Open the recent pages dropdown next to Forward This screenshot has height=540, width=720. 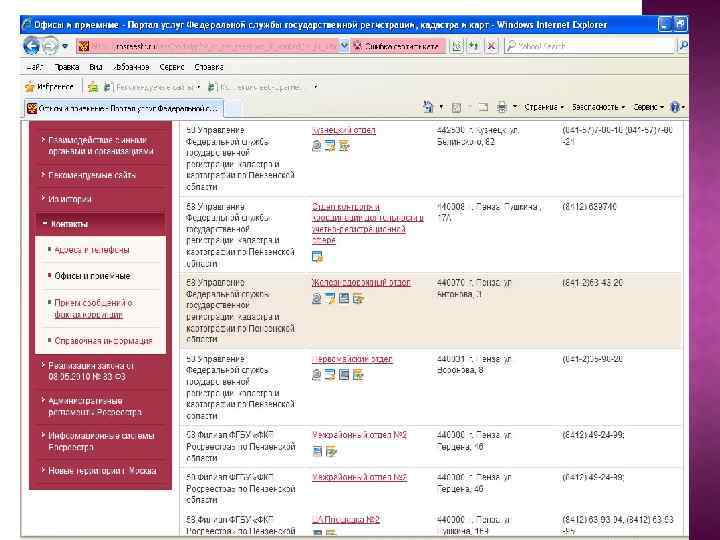click(65, 46)
